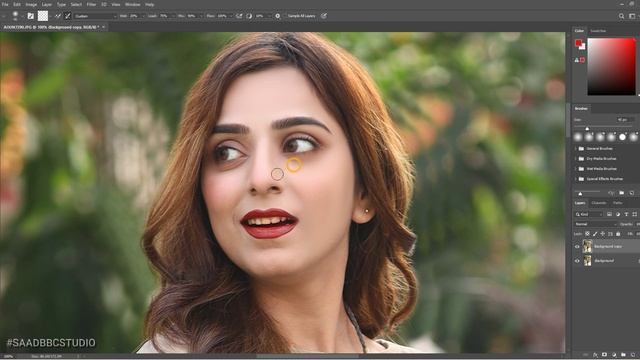
Task: Open the Flow value dropdown arrow
Action: (231, 16)
